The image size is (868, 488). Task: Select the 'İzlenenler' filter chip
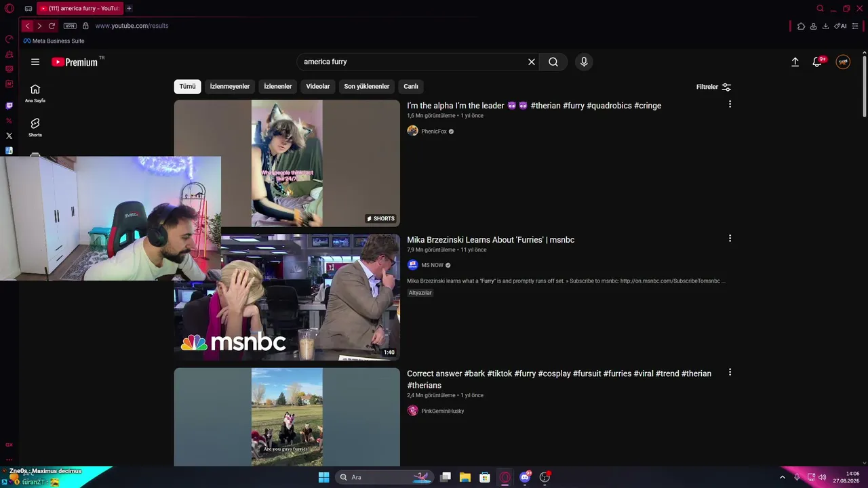(x=278, y=87)
